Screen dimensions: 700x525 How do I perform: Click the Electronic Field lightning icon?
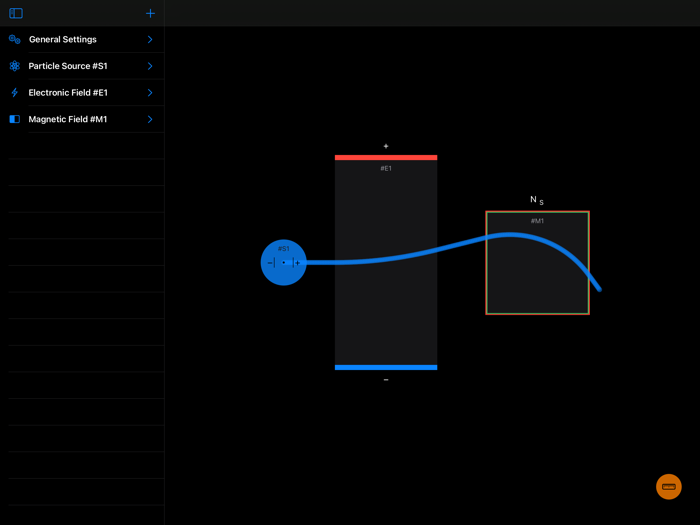[x=15, y=92]
